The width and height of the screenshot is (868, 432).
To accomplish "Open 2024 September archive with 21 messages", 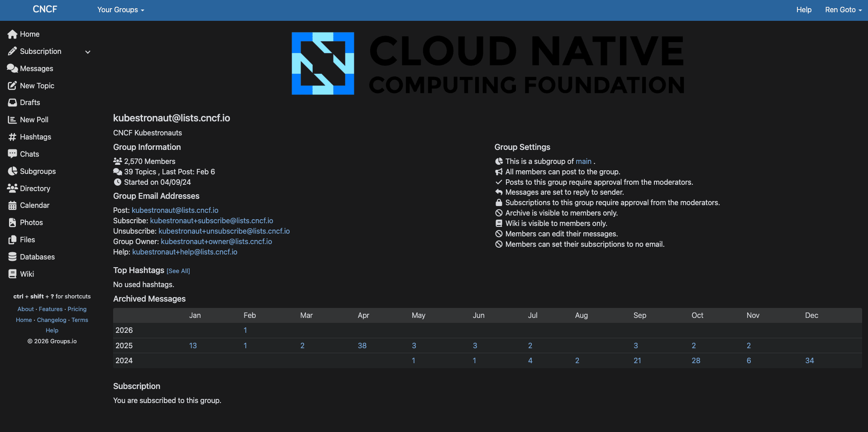I will [637, 360].
